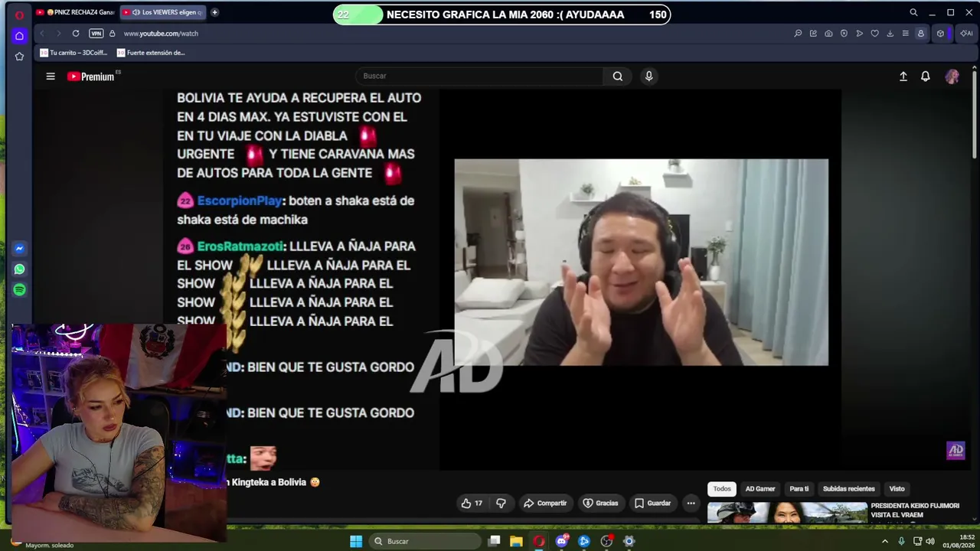The image size is (980, 551).
Task: Open Opera's search-in-tabs magnifier
Action: [913, 12]
